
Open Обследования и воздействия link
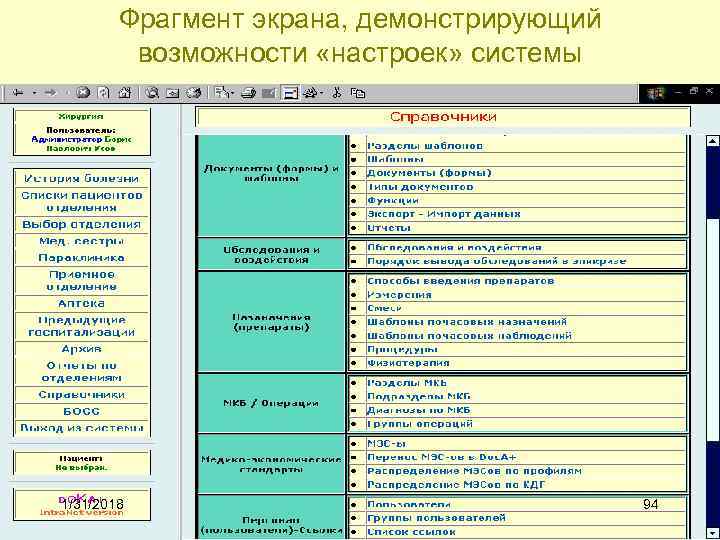[454, 247]
